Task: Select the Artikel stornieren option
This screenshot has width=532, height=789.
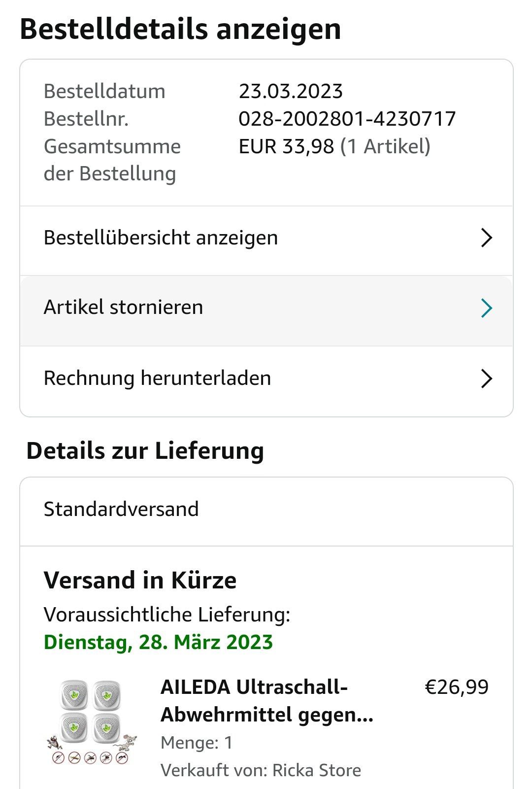Action: pos(123,308)
